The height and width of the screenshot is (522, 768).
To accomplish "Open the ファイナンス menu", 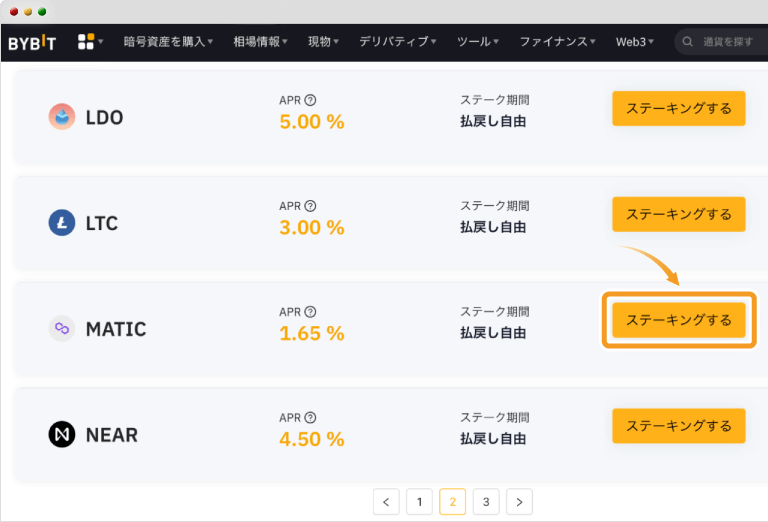I will (557, 42).
